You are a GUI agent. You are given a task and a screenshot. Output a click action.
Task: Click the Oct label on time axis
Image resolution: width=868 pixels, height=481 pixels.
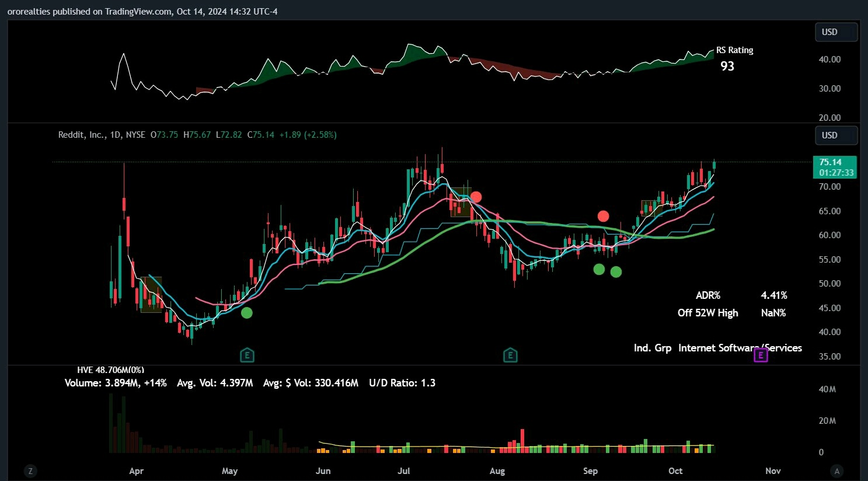(x=675, y=471)
